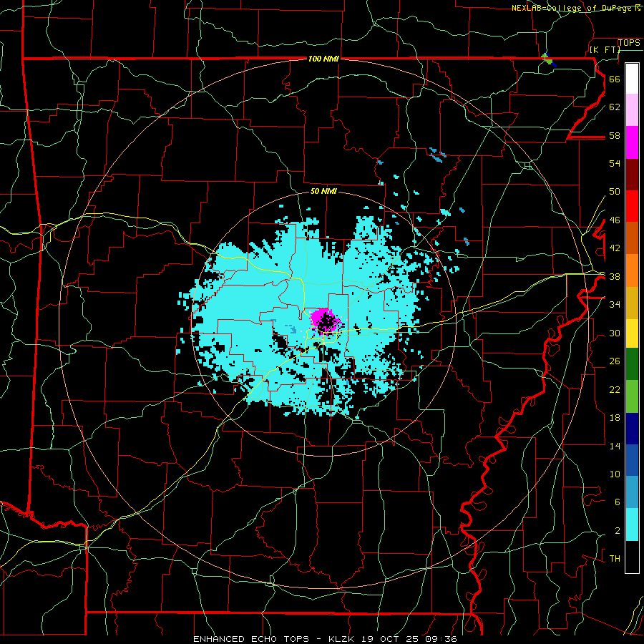This screenshot has height=644, width=644.
Task: Click the legend value "10"
Action: click(615, 474)
